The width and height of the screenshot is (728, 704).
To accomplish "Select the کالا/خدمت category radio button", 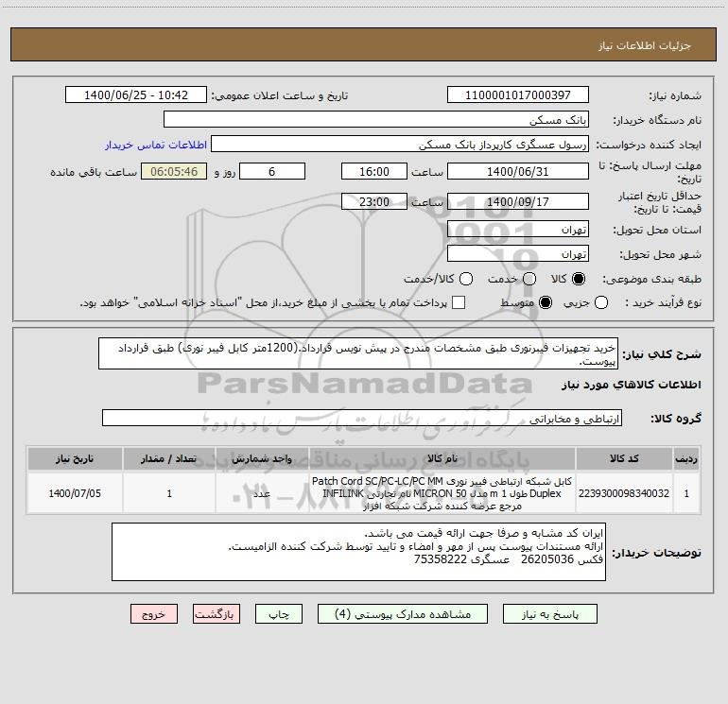I will (466, 279).
